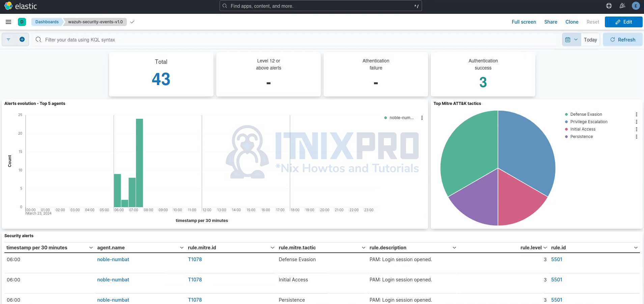The width and height of the screenshot is (644, 304).
Task: Open the newsfeed celebration icon
Action: [x=622, y=6]
